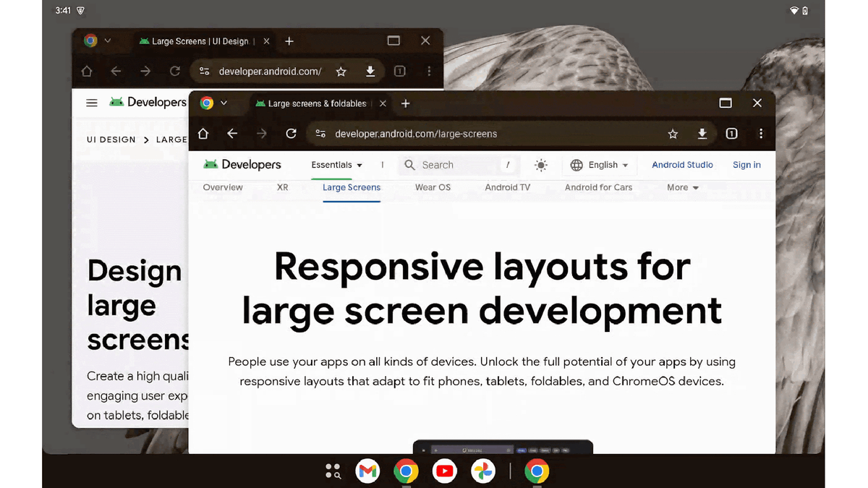This screenshot has height=488, width=868.
Task: Select the Android TV tab
Action: [507, 187]
